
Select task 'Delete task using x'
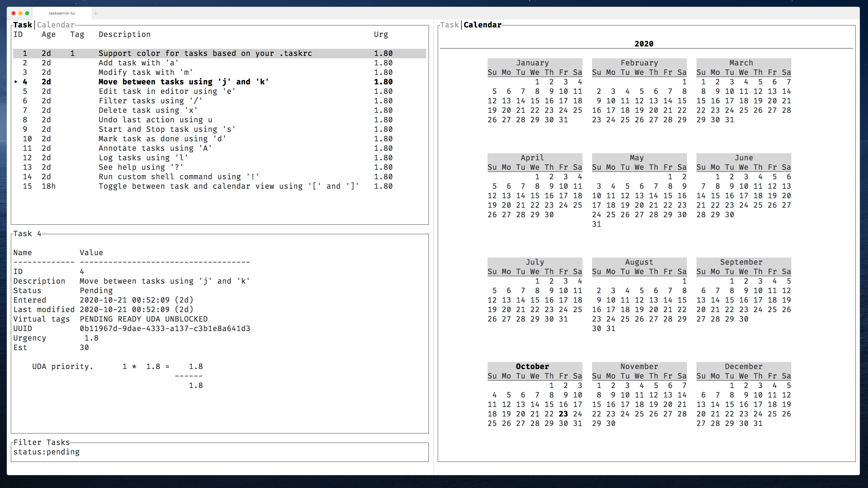(148, 110)
